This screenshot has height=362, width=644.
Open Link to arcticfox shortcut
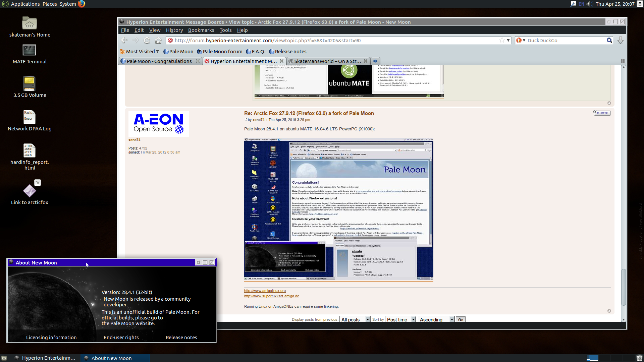coord(30,193)
